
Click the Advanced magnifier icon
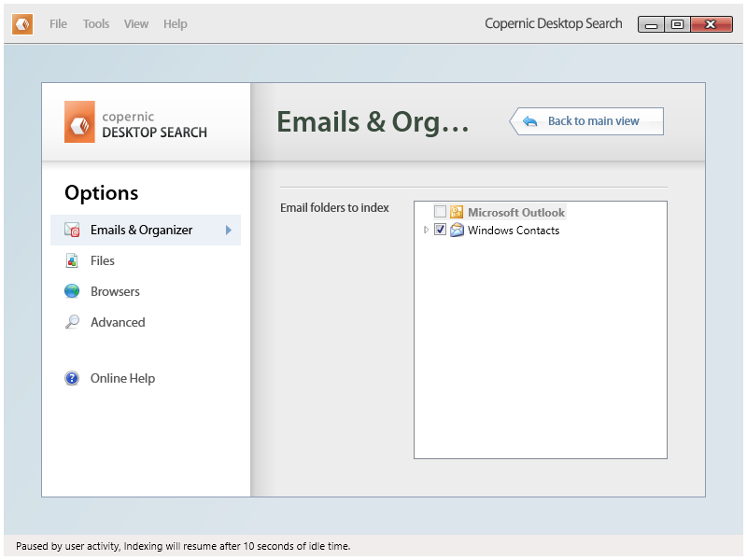click(x=72, y=322)
